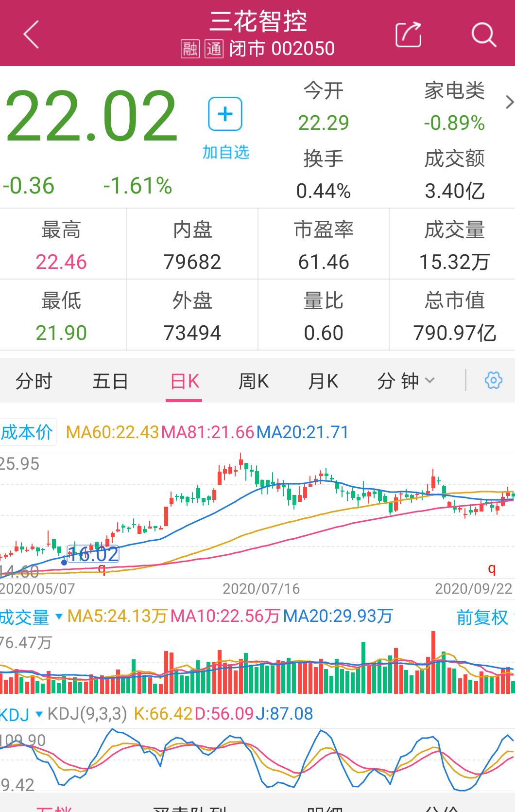Viewport: 515px width, 812px height.
Task: Tap the J:87.08 indicator value
Action: tap(284, 714)
